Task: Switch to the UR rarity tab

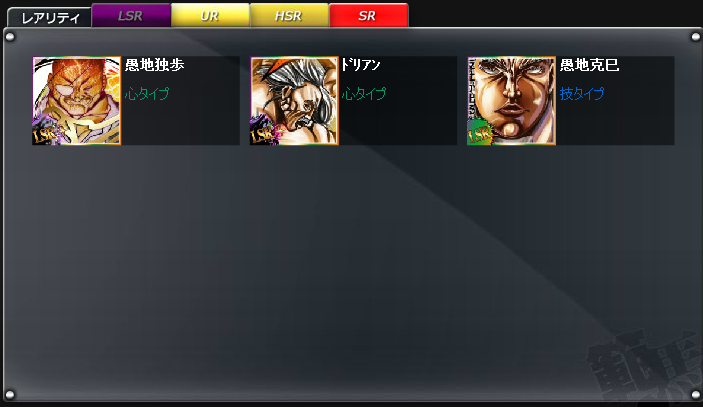Action: pos(210,16)
